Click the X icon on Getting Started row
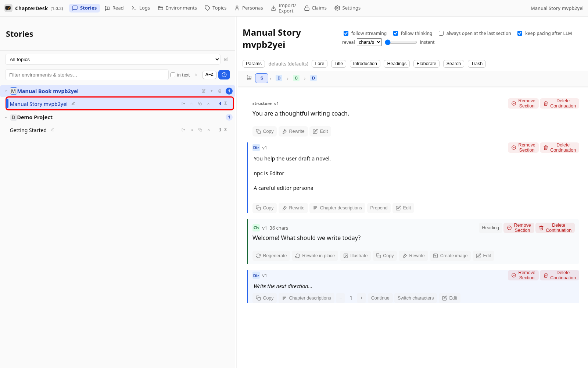This screenshot has height=368, width=588. (x=209, y=130)
